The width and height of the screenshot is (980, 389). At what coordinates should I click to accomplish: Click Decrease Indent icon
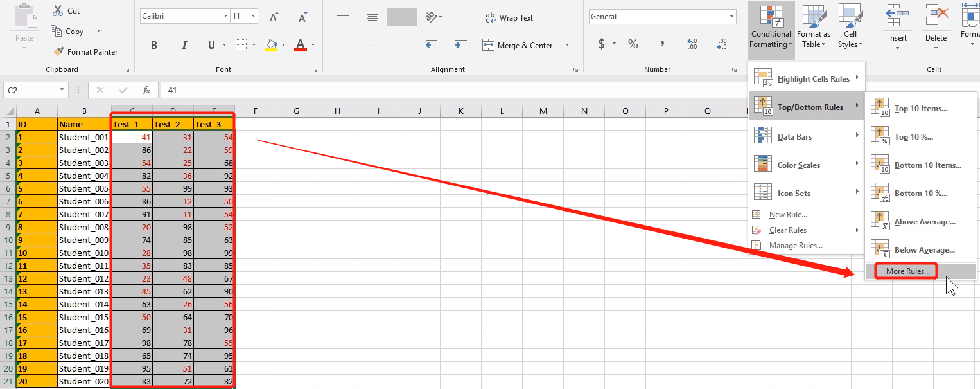tap(432, 45)
